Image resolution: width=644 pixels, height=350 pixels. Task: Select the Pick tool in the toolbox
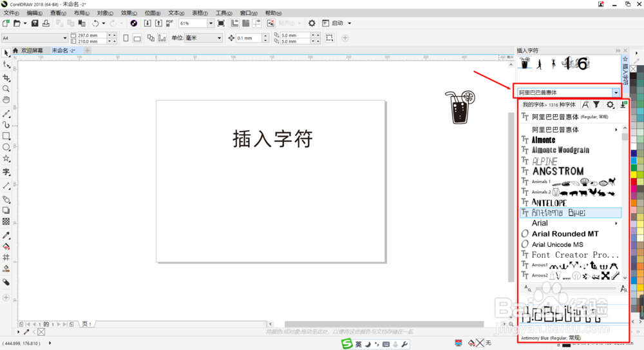click(x=6, y=53)
